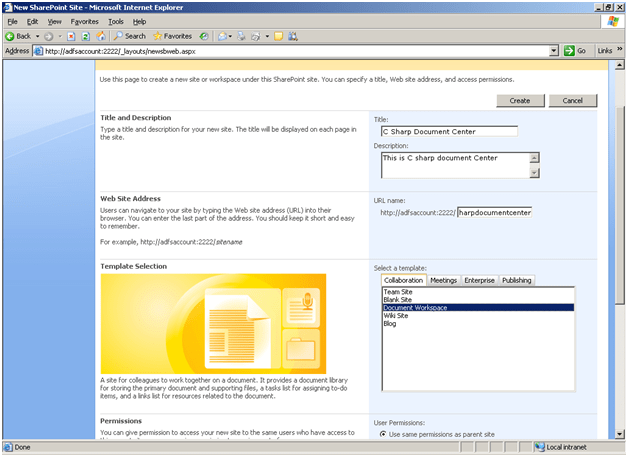
Task: Click the Create button
Action: coord(519,101)
